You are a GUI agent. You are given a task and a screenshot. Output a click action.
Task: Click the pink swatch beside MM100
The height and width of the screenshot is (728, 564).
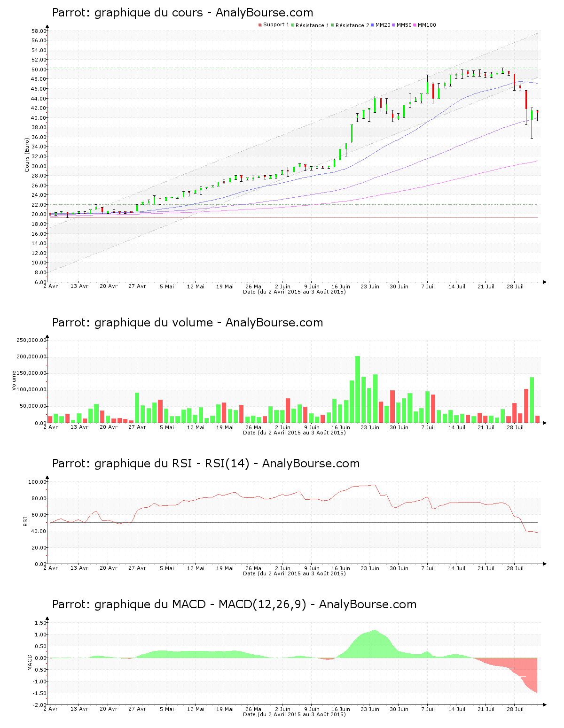pyautogui.click(x=415, y=25)
